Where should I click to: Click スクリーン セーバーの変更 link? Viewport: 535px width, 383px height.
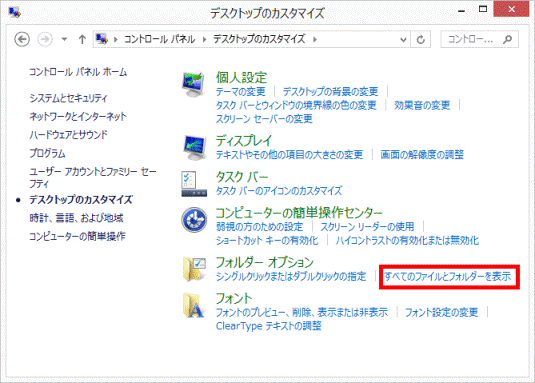pos(264,119)
